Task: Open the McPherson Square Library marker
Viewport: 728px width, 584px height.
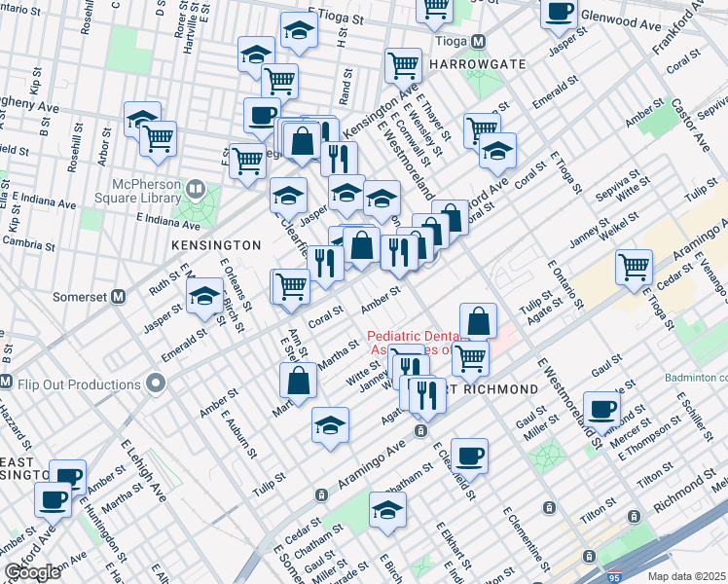Action: (196, 188)
